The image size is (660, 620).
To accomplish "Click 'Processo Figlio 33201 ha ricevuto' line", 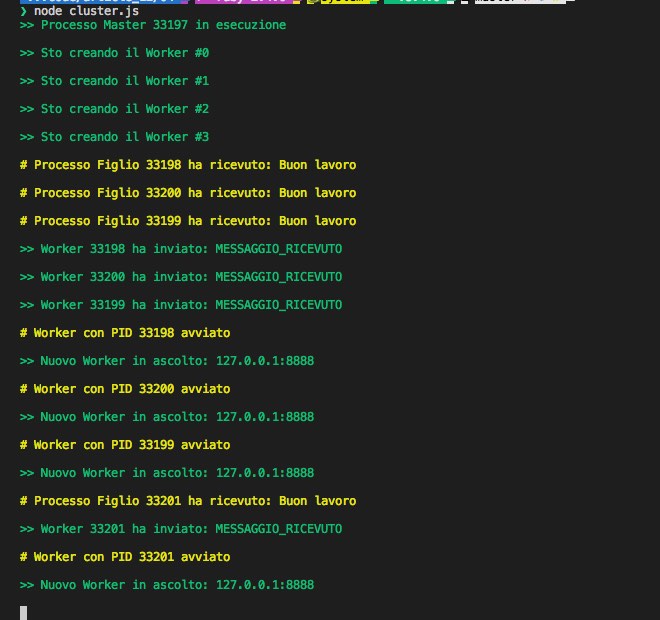I will (x=187, y=501).
